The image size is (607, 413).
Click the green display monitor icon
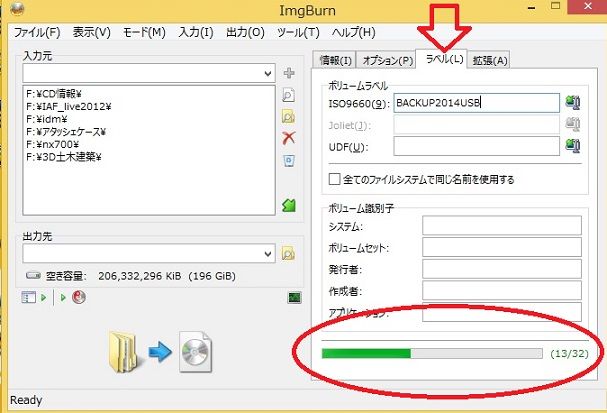pos(294,298)
